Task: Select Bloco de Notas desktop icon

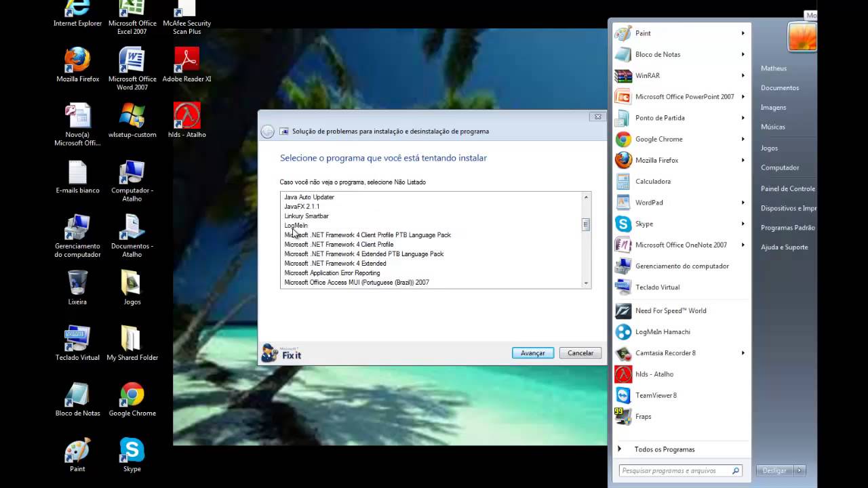Action: pyautogui.click(x=77, y=399)
